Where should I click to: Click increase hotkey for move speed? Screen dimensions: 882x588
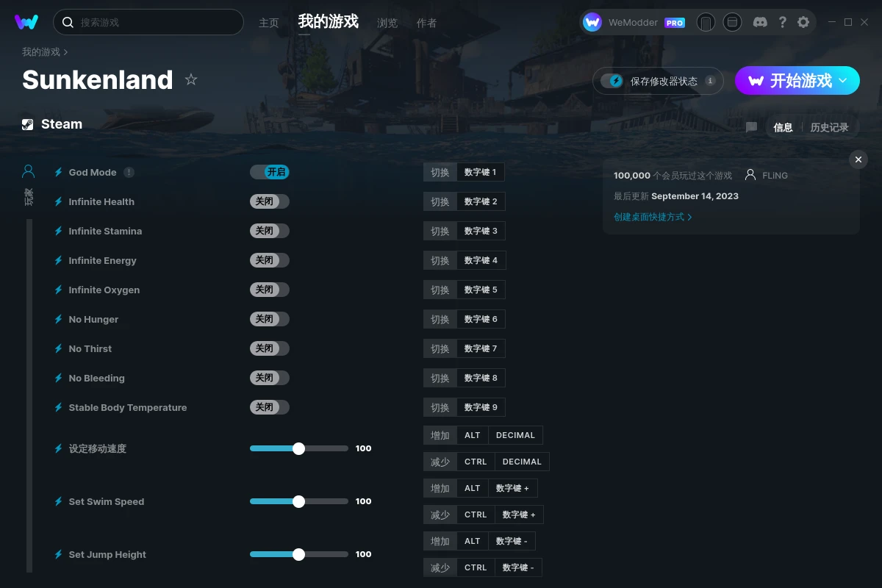[x=484, y=435]
